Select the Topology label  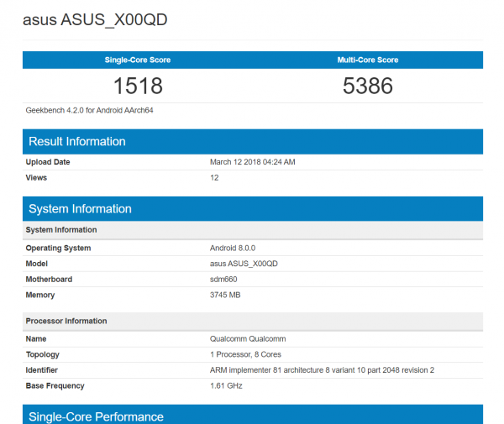pyautogui.click(x=43, y=354)
